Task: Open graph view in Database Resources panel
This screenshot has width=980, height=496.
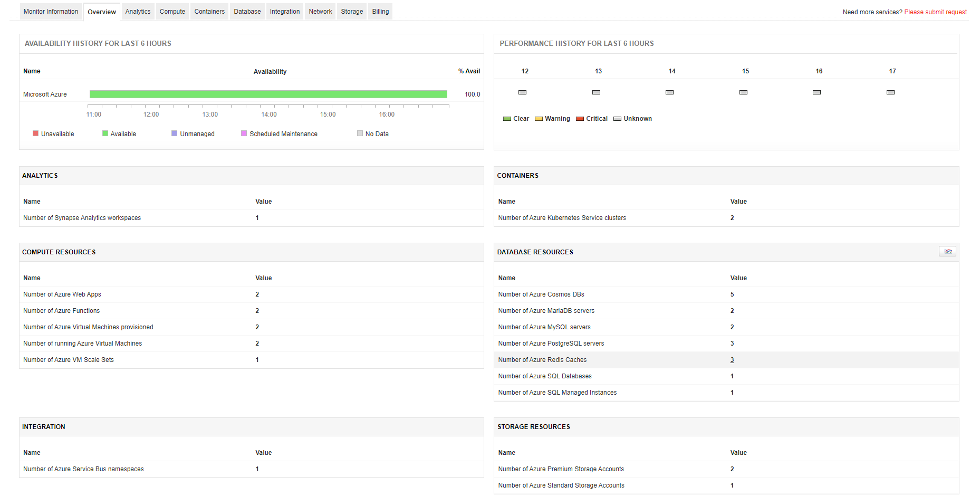Action: (x=947, y=251)
